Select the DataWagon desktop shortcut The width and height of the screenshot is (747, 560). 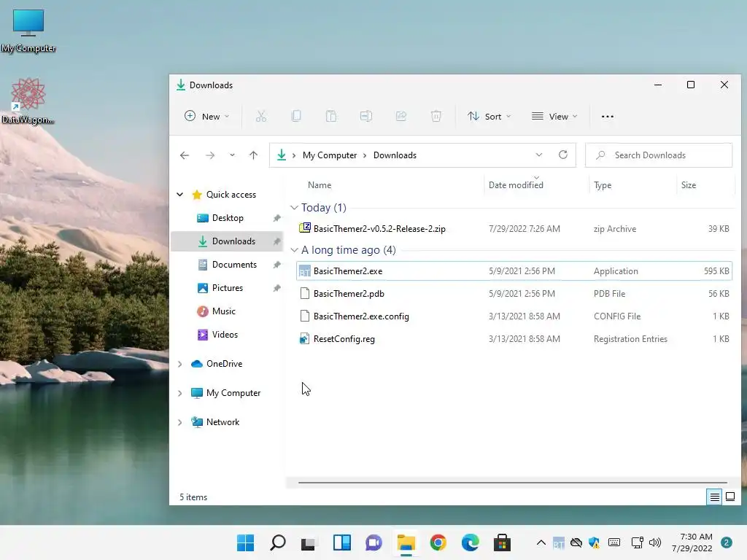(x=28, y=101)
